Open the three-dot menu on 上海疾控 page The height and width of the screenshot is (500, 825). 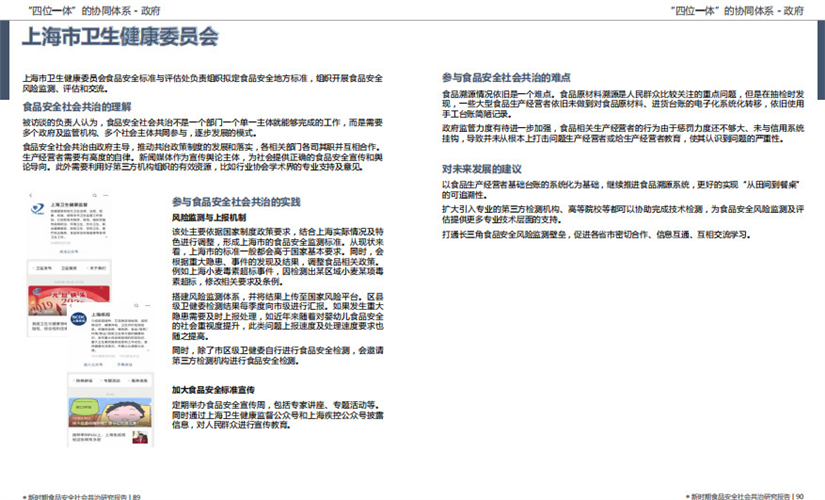[148, 305]
